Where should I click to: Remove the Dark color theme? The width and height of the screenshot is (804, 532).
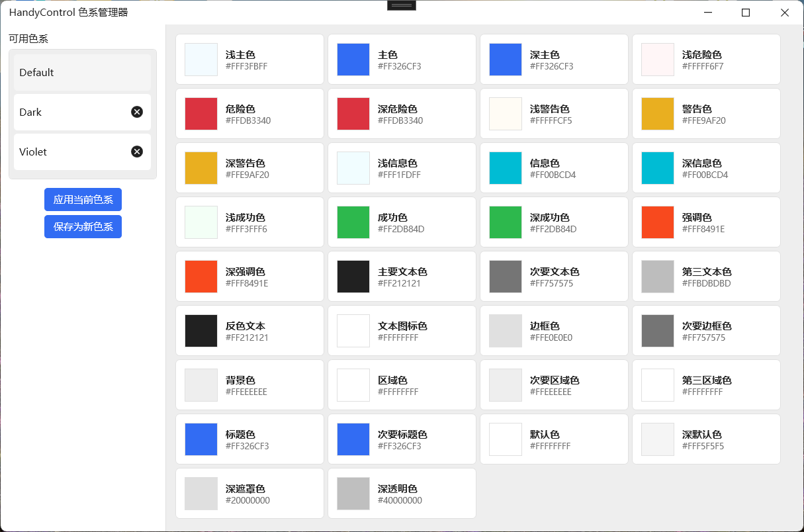click(x=137, y=112)
